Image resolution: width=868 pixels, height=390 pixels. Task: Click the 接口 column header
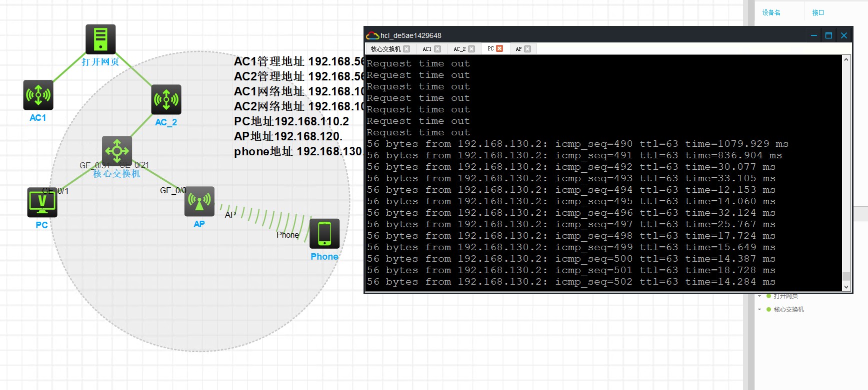pyautogui.click(x=818, y=12)
